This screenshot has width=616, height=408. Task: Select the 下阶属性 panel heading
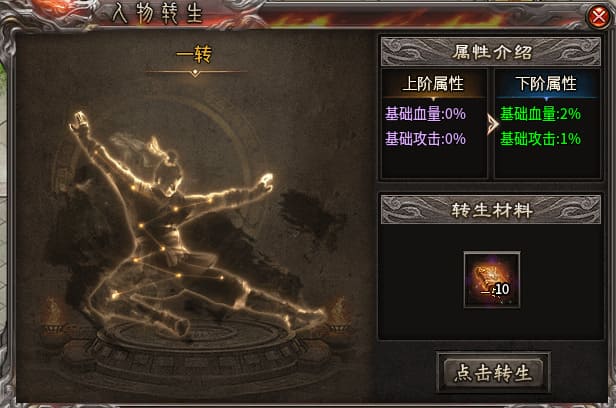point(546,84)
